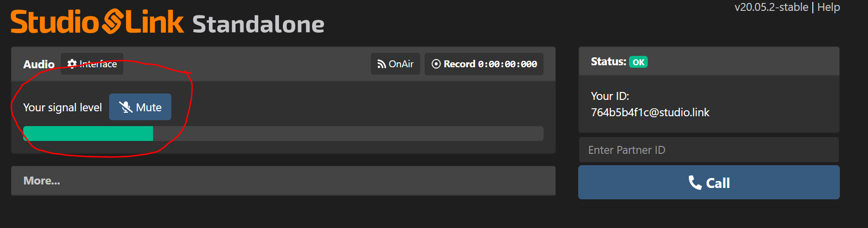The height and width of the screenshot is (228, 868).
Task: Click the phone handset icon
Action: (x=695, y=182)
